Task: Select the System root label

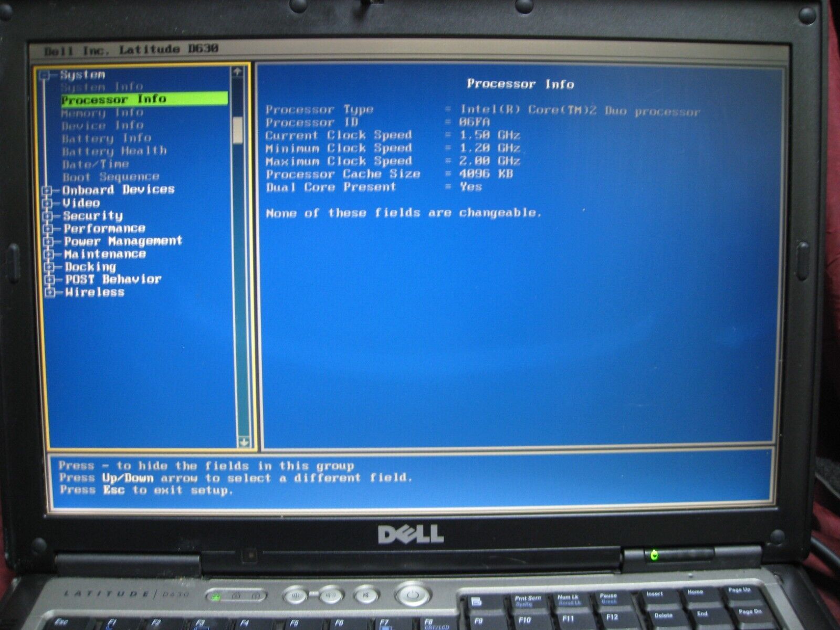Action: [82, 75]
